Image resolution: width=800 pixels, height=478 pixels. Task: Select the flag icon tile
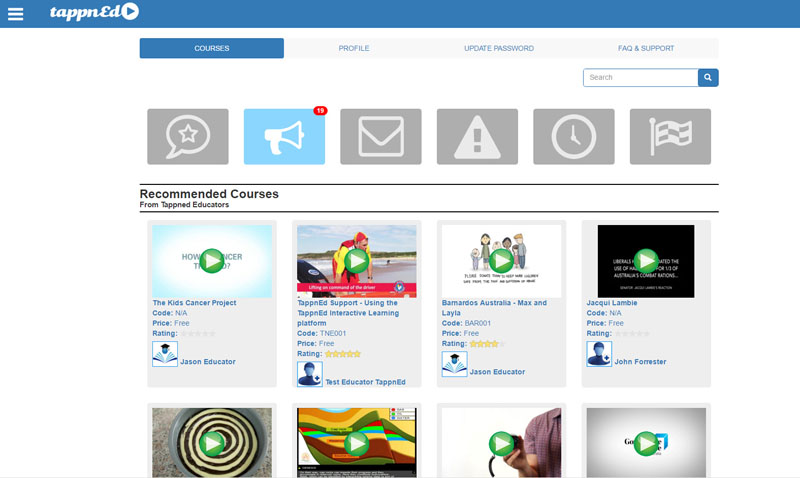click(x=670, y=137)
